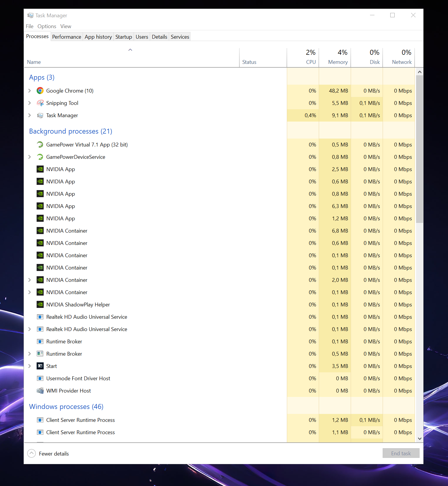Click the NVIDIA ShadowPlay Helper icon
Viewport: 448px width, 486px height.
[x=40, y=305]
